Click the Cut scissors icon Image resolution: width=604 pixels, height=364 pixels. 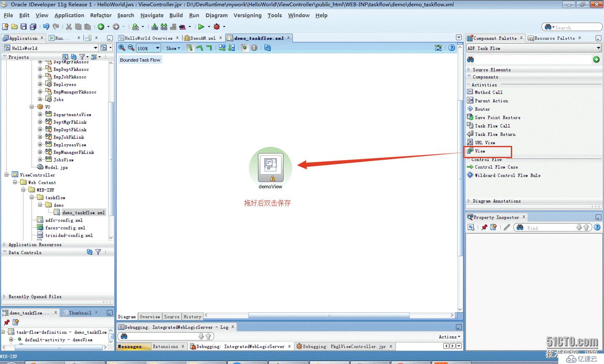(68, 27)
